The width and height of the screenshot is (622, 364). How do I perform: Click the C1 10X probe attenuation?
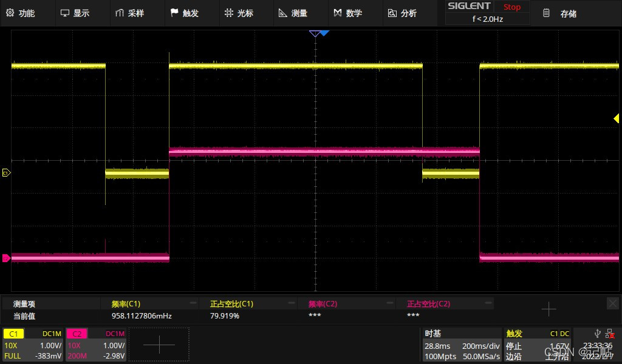point(10,345)
